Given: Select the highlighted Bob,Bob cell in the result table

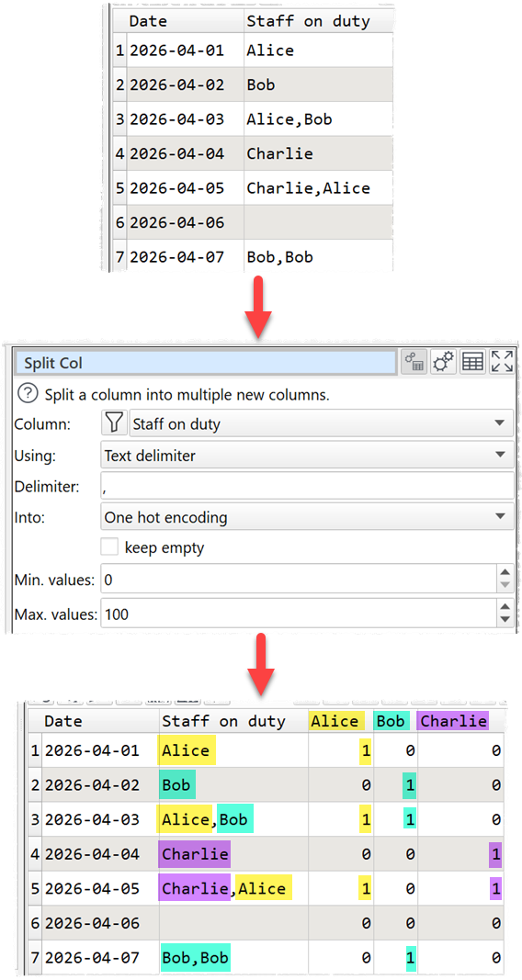Looking at the screenshot, I should pos(233,957).
